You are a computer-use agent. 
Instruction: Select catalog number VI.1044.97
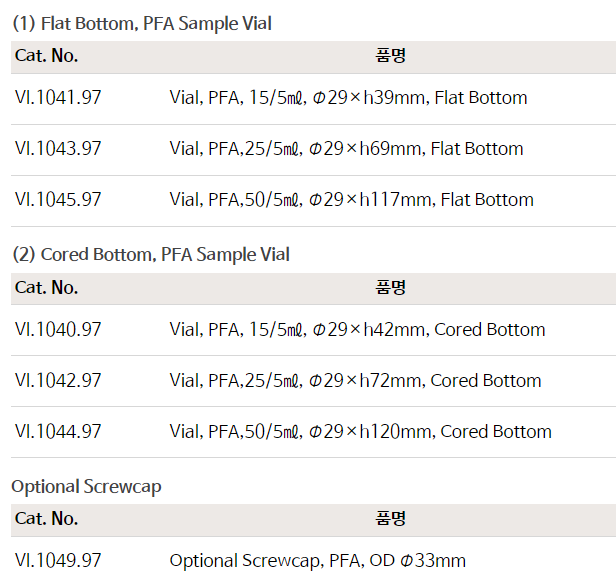click(58, 432)
